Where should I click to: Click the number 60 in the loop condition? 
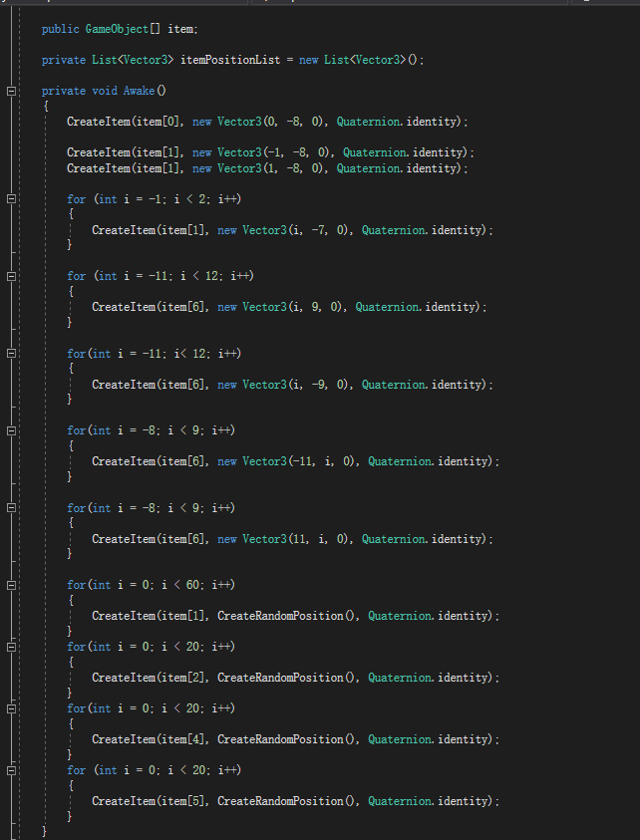coord(192,585)
